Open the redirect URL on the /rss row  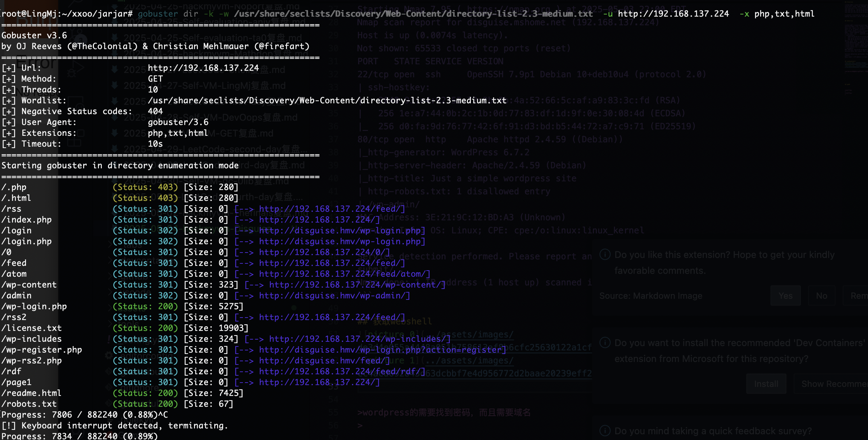click(x=330, y=209)
